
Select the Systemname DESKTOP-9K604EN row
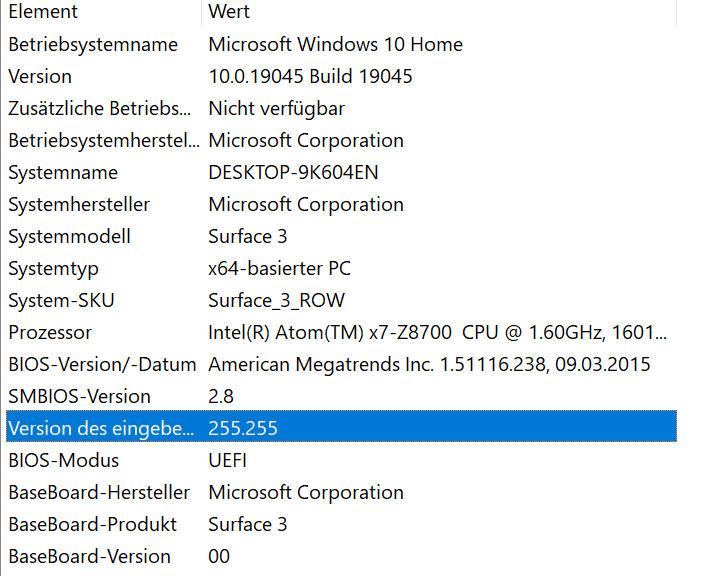coord(63,172)
